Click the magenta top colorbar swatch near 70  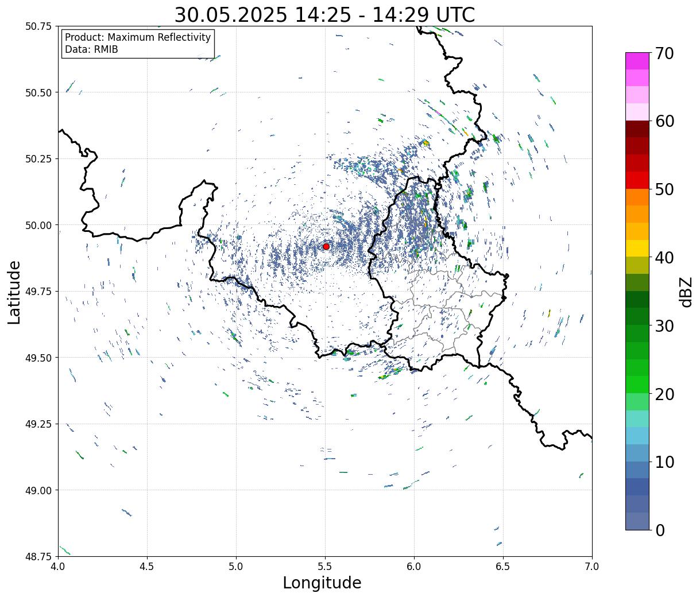637,61
